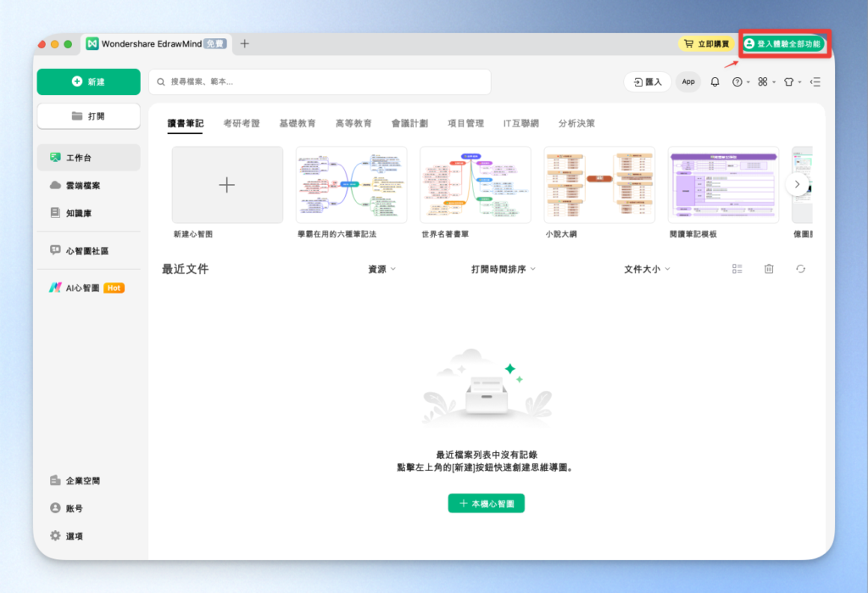
Task: Open the shirt theme menu
Action: click(x=793, y=82)
